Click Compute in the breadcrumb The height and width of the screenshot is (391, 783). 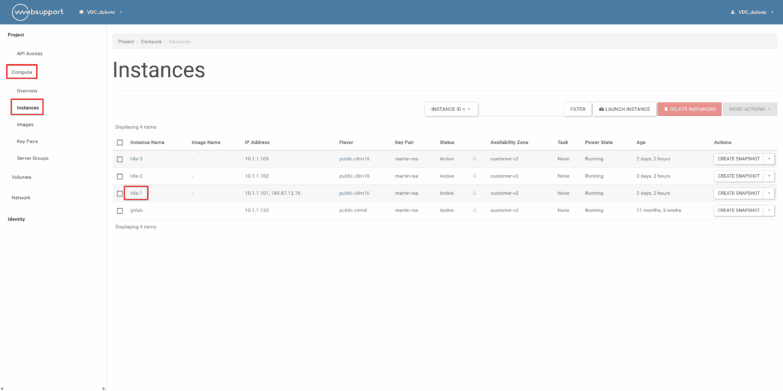point(151,41)
